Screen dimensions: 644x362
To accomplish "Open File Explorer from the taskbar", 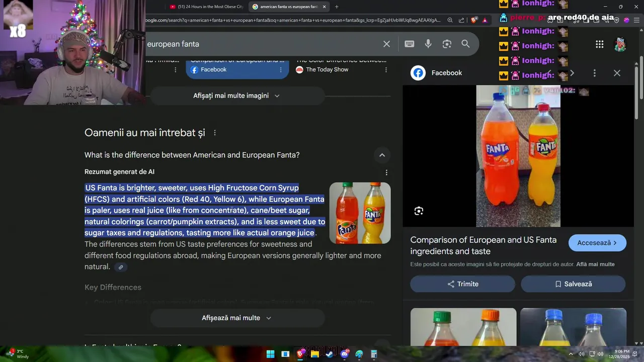I will [315, 354].
